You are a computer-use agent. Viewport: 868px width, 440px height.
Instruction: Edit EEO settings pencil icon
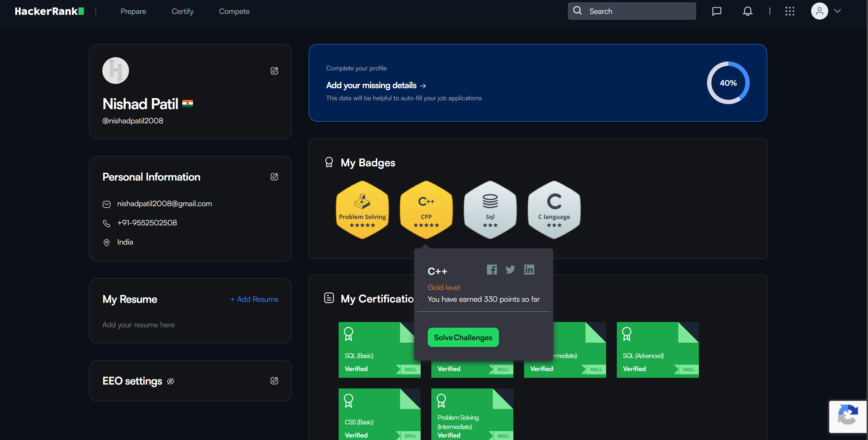click(x=274, y=381)
